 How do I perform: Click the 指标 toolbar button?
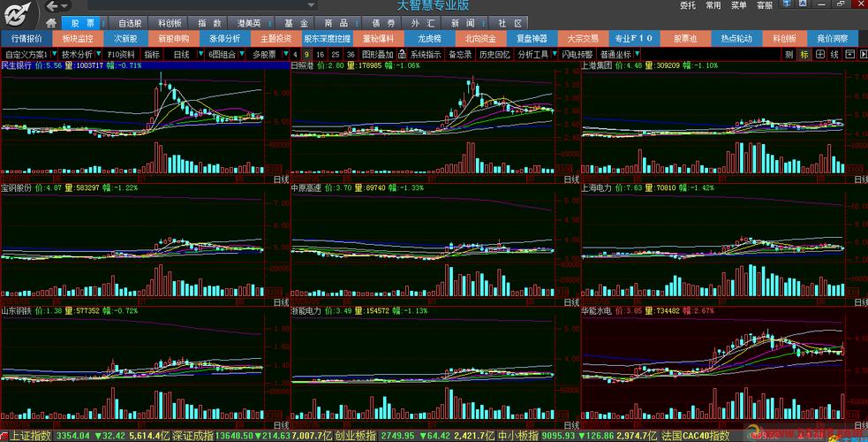coord(152,54)
